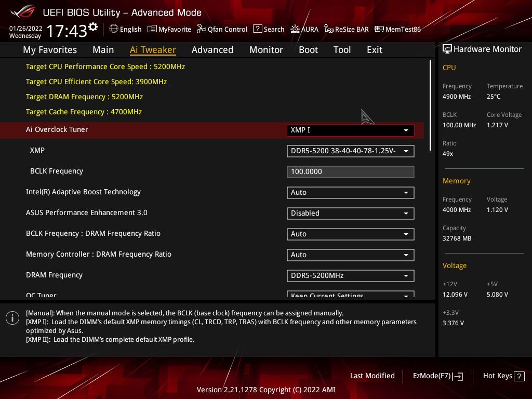532x399 pixels.
Task: Click the +3.3V reading 3.376 V
Action: (x=453, y=323)
